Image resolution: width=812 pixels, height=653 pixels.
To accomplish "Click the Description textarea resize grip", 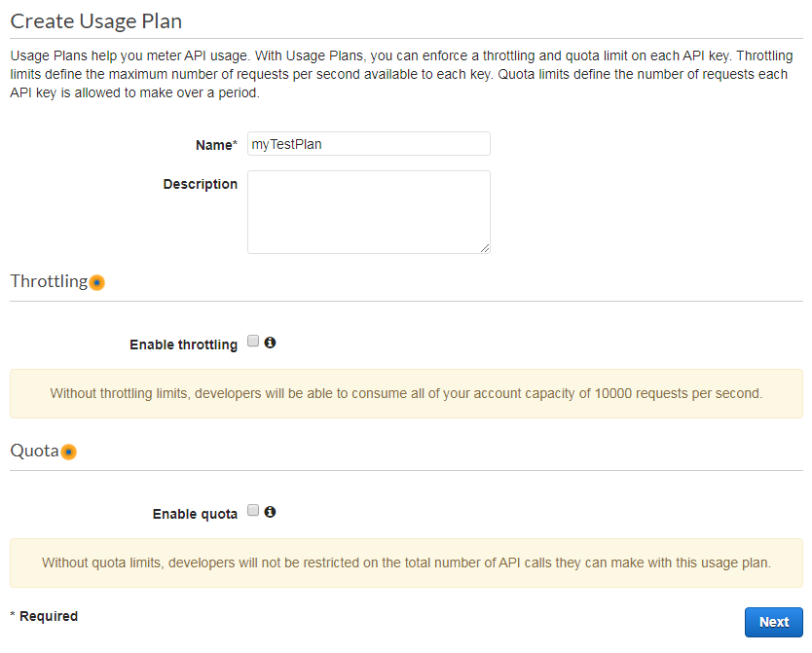I will click(x=485, y=249).
